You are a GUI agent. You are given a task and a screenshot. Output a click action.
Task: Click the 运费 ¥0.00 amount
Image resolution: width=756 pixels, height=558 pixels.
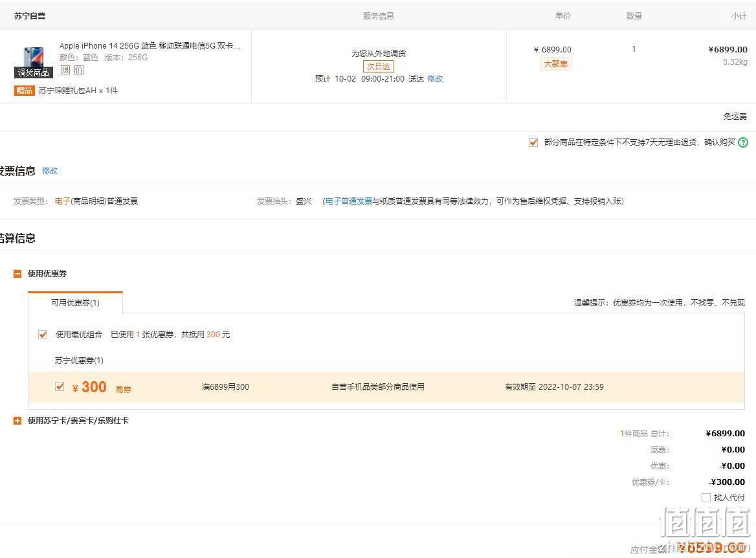point(733,449)
